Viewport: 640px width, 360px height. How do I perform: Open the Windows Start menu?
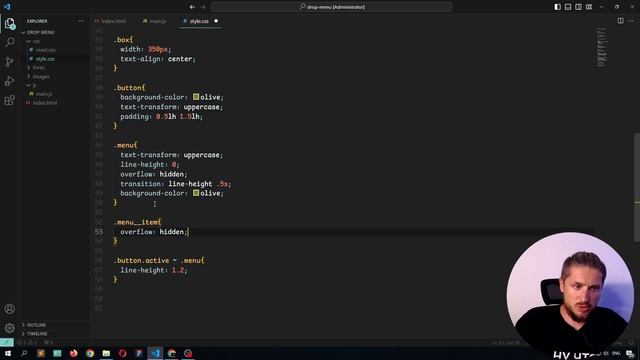click(8, 353)
